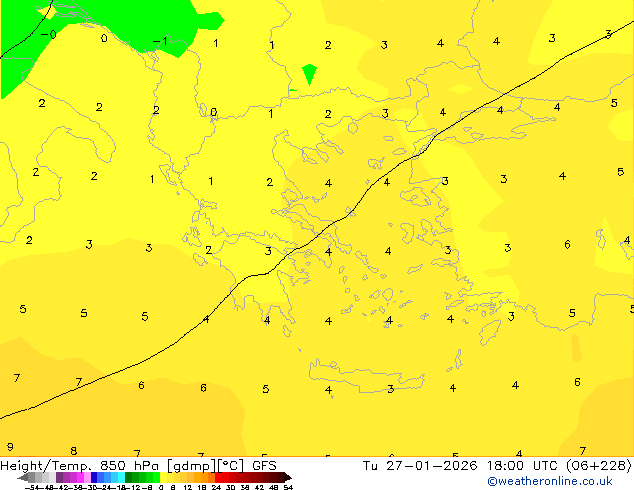Select the dark blue swatch in the legend
This screenshot has height=490, width=634.
94,477
